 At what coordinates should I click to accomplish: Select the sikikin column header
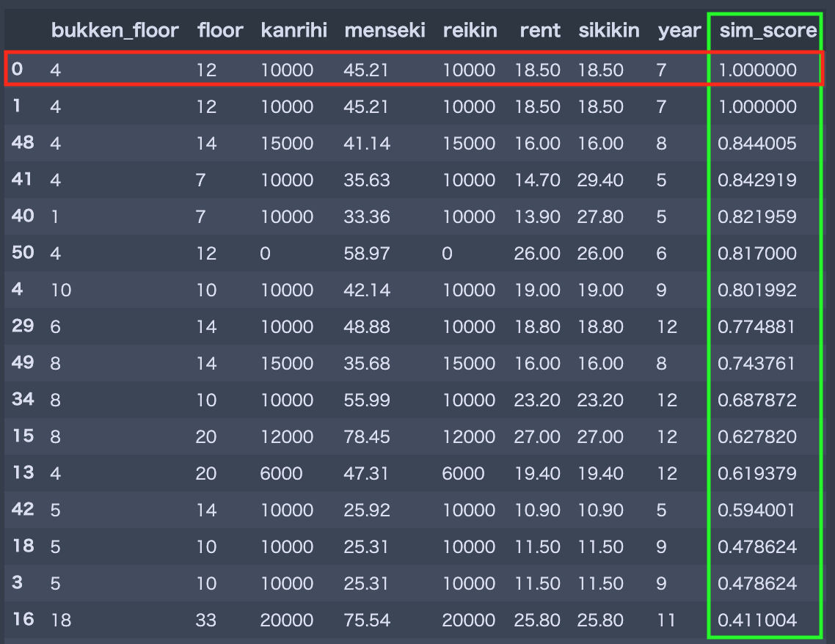tap(609, 30)
